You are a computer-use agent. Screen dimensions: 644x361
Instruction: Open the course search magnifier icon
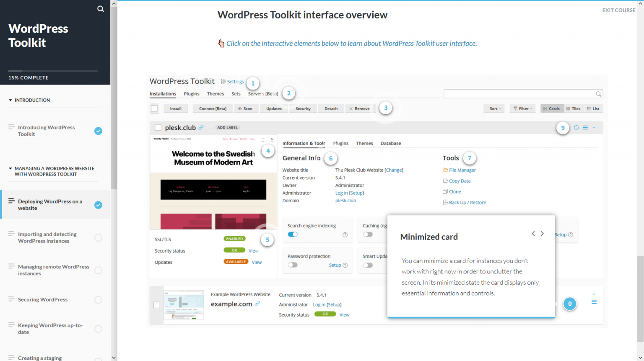[101, 9]
